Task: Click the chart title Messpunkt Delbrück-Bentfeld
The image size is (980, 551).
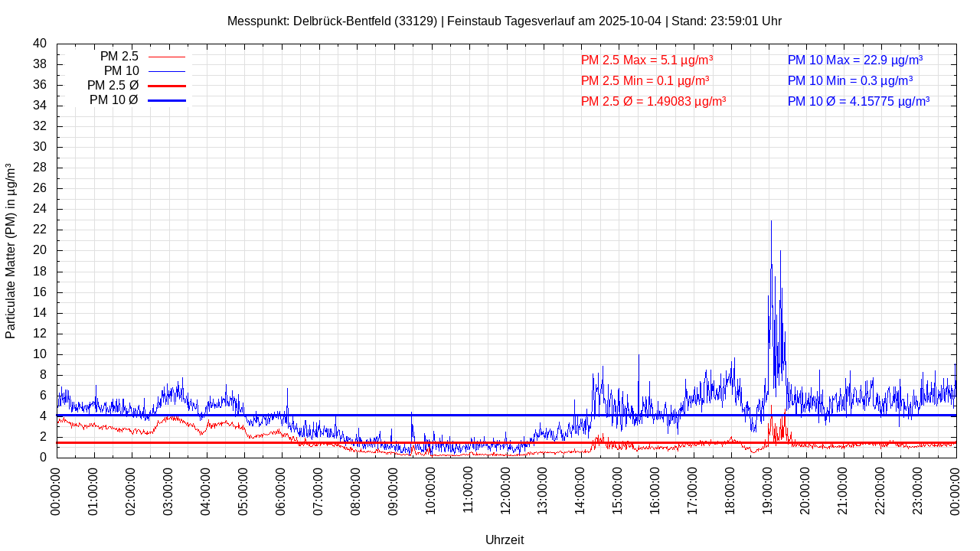Action: tap(504, 21)
